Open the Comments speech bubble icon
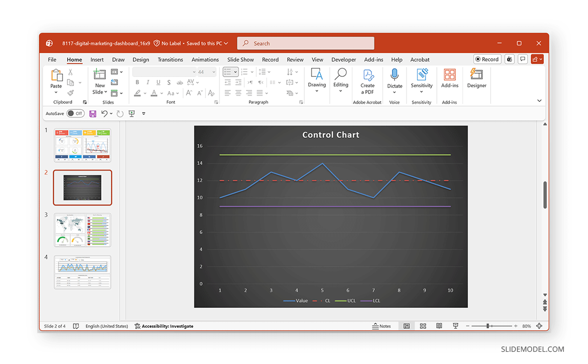 pos(523,59)
